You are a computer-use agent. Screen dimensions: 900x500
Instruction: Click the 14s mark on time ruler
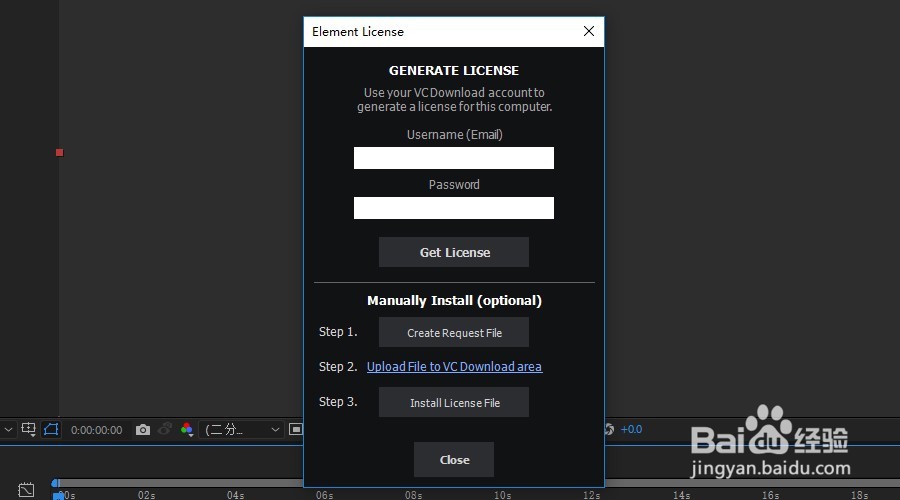[x=681, y=495]
